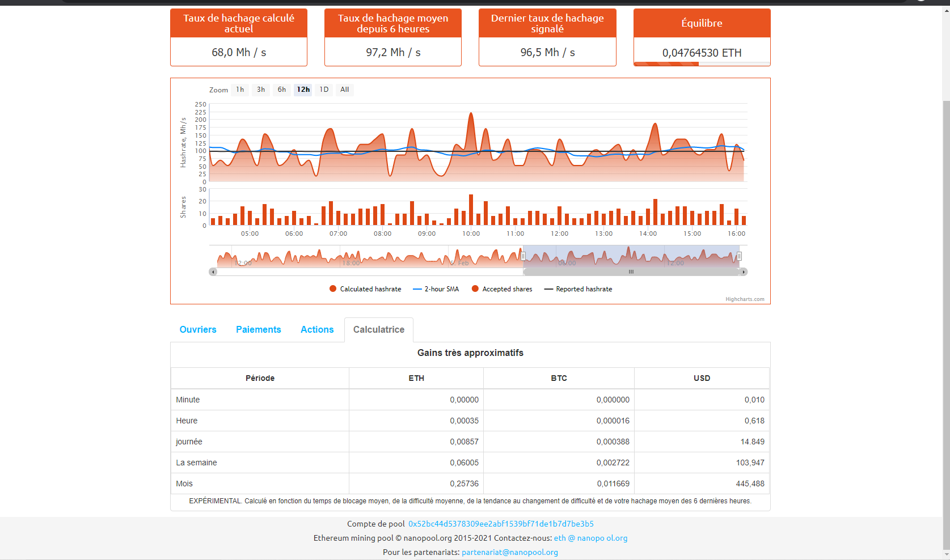Switch to the Paiements tab
The width and height of the screenshot is (950, 560).
259,330
